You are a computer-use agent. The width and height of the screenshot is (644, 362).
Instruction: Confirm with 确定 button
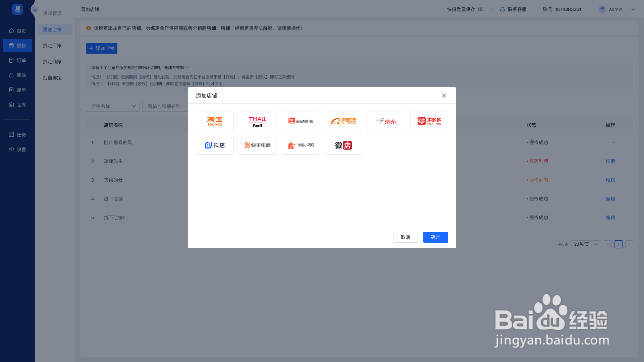[436, 237]
